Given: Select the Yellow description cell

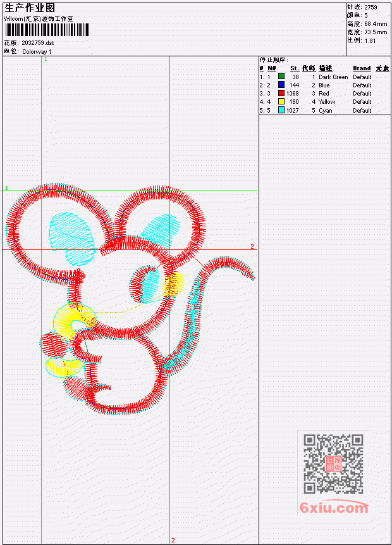Looking at the screenshot, I should tap(327, 102).
